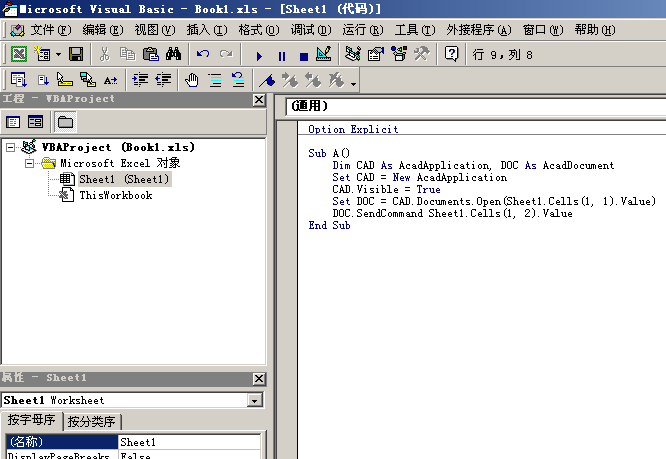The image size is (666, 459).
Task: Open the 视图(V) menu
Action: pyautogui.click(x=155, y=30)
